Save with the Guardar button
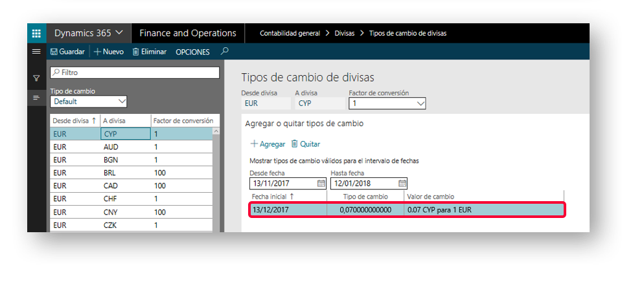Viewport: 644px width, 282px height. (67, 52)
